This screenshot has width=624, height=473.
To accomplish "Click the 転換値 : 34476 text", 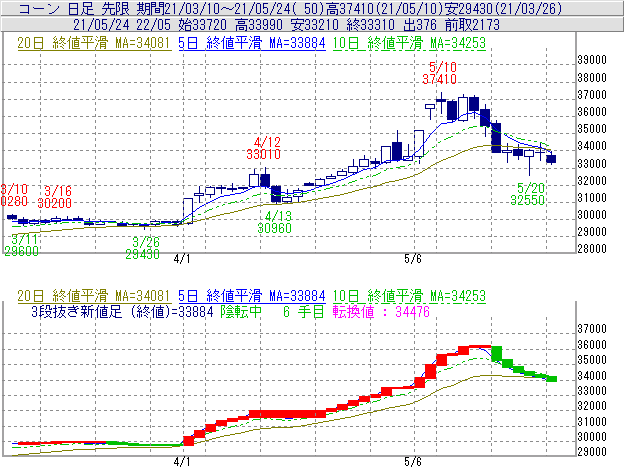I will [381, 311].
